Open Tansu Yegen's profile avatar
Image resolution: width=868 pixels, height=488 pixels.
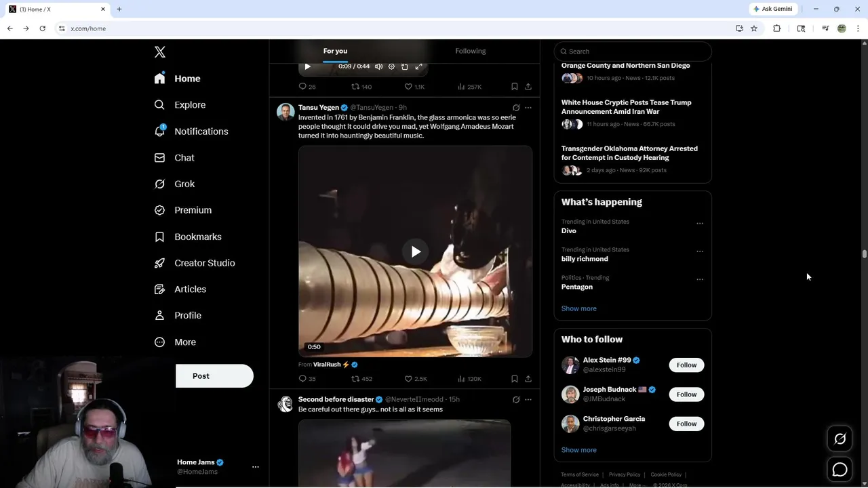coord(285,112)
